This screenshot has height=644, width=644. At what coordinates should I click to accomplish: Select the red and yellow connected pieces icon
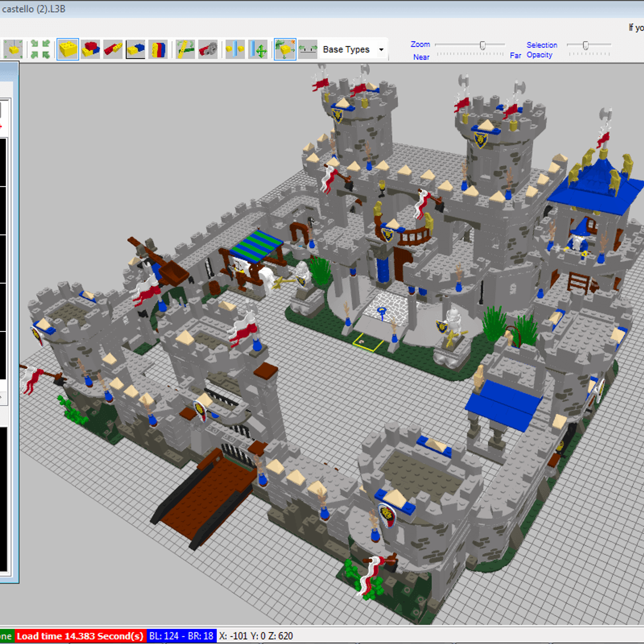pos(113,50)
